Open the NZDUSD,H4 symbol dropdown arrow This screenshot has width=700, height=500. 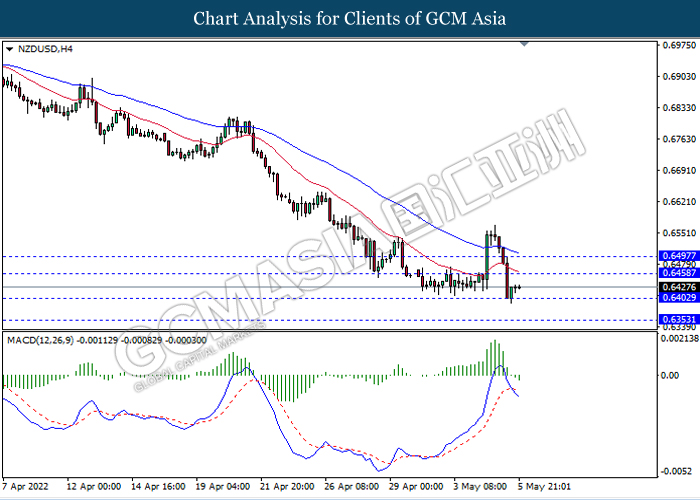(x=9, y=50)
